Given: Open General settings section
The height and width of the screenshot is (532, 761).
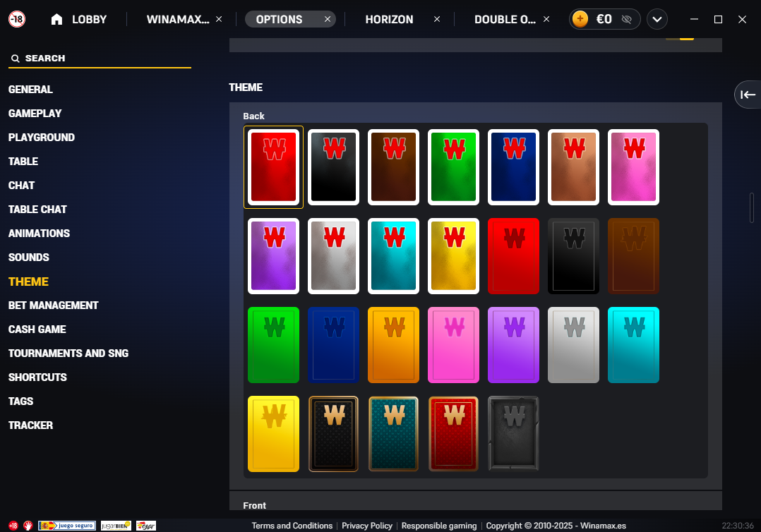Looking at the screenshot, I should [x=30, y=90].
